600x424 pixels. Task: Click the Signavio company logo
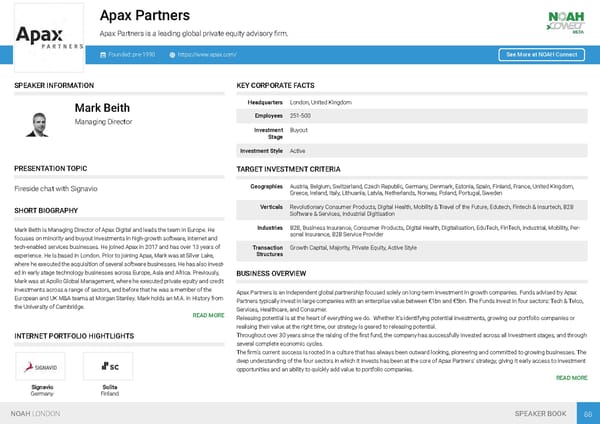click(x=42, y=365)
